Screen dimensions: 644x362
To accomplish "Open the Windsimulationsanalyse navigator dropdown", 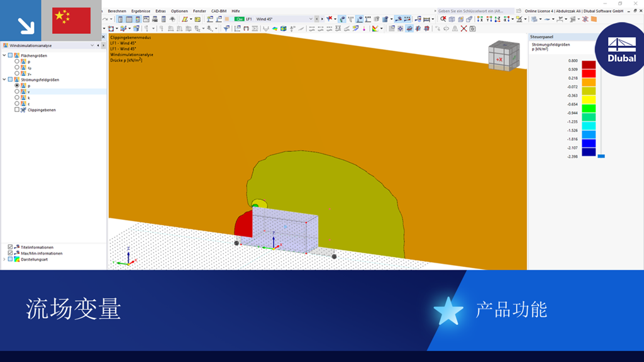I will point(92,45).
